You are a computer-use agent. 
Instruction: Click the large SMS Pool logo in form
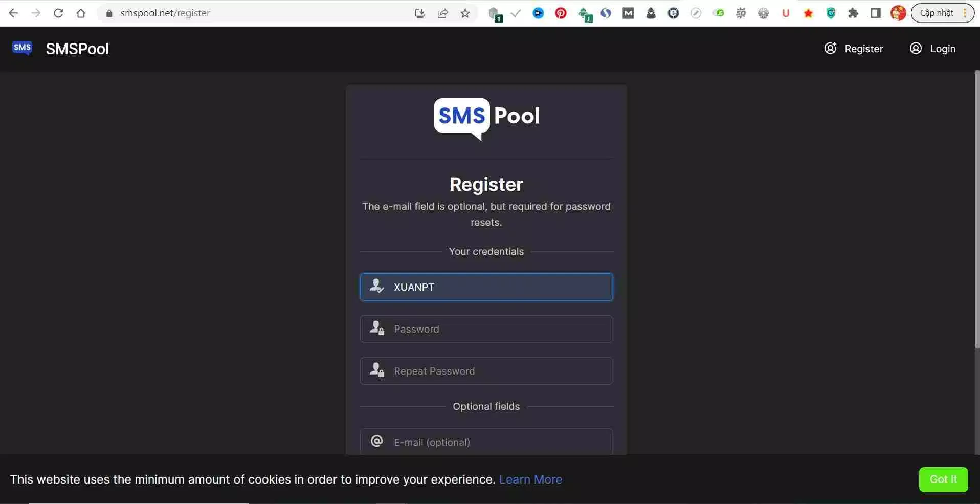(486, 119)
